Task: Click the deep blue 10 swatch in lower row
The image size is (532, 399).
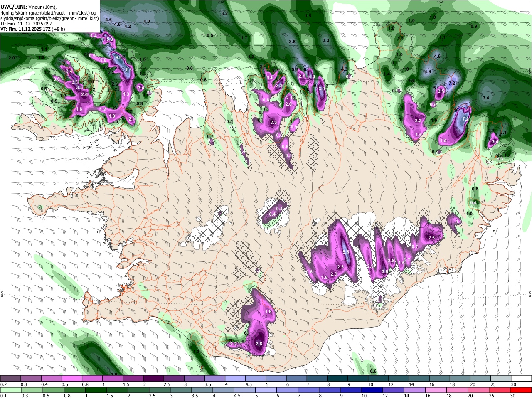Action: [x=371, y=390]
